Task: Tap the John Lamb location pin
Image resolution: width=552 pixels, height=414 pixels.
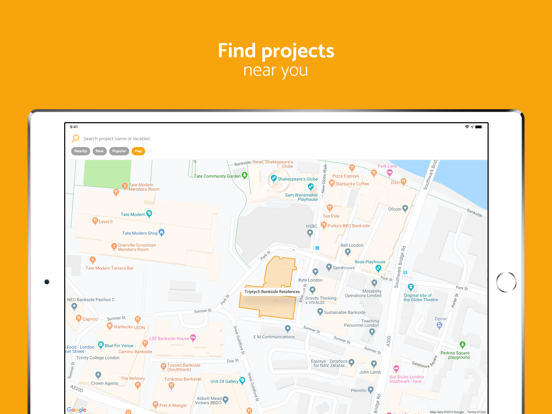Action: 374,364
